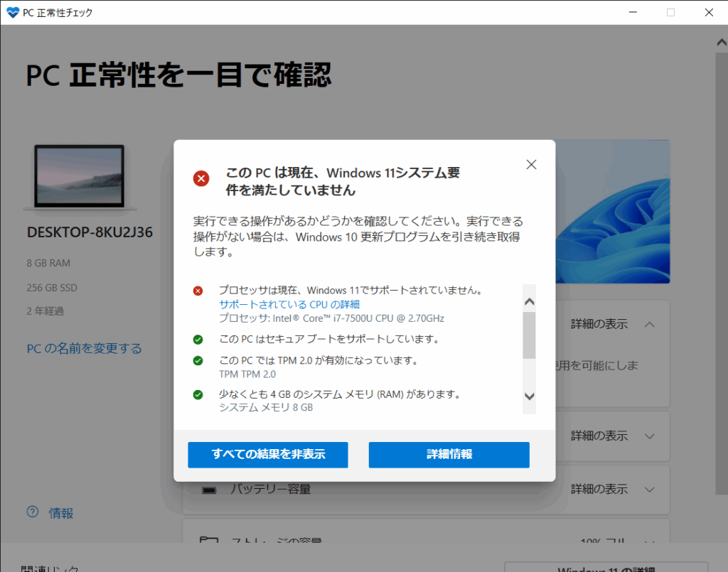Click green check icon for TPM 2.0 row
This screenshot has width=728, height=572.
(x=198, y=360)
